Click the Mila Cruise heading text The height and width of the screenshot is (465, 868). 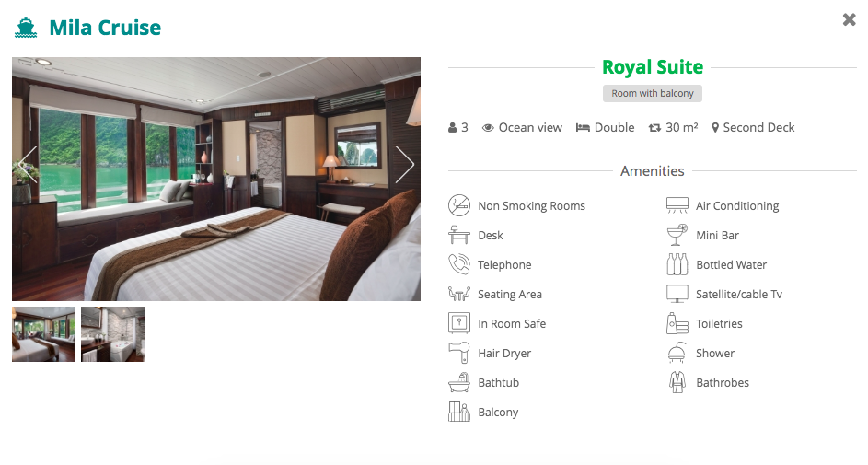(105, 28)
